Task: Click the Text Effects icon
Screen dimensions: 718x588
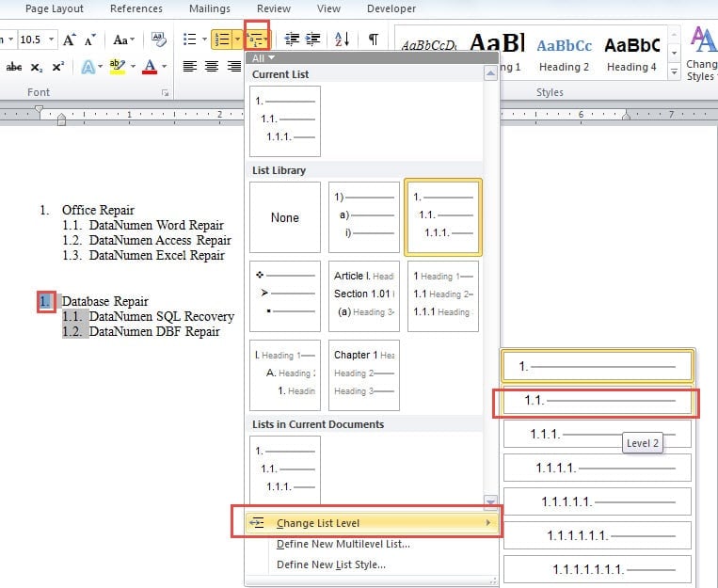Action: (88, 67)
